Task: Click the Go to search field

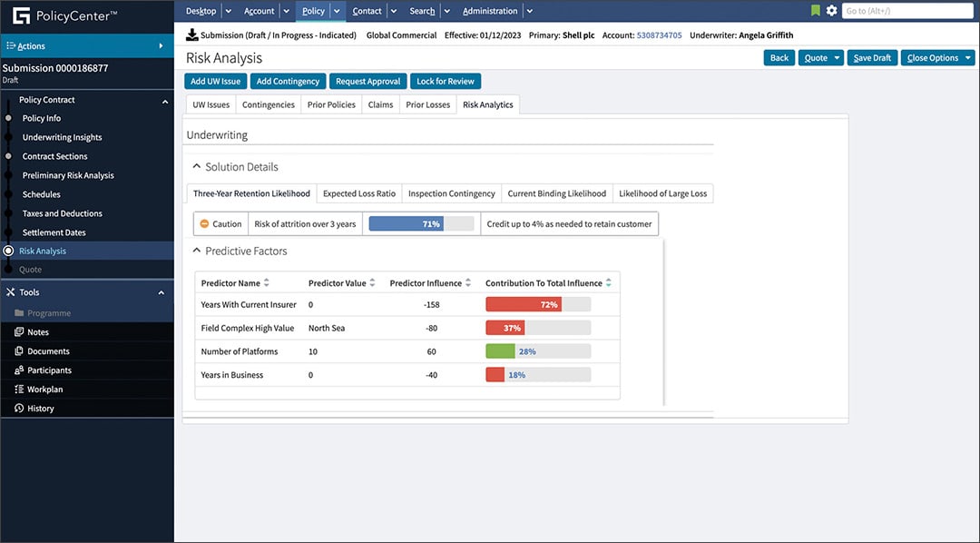Action: pos(906,10)
